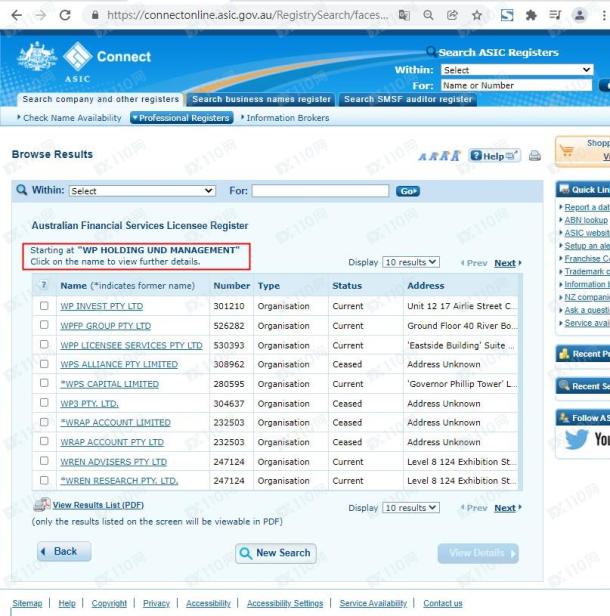
Task: Click the zoom magnifier icon in address bar
Action: tap(428, 15)
